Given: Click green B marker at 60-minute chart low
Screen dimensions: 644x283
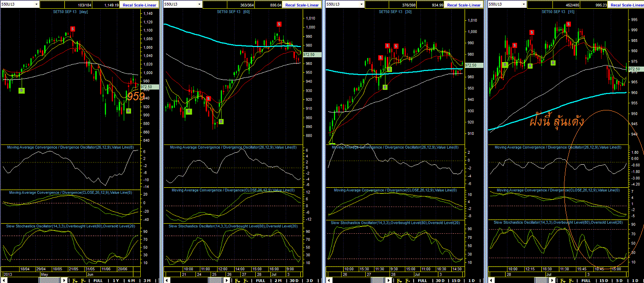Looking at the screenshot, I should click(x=221, y=121).
